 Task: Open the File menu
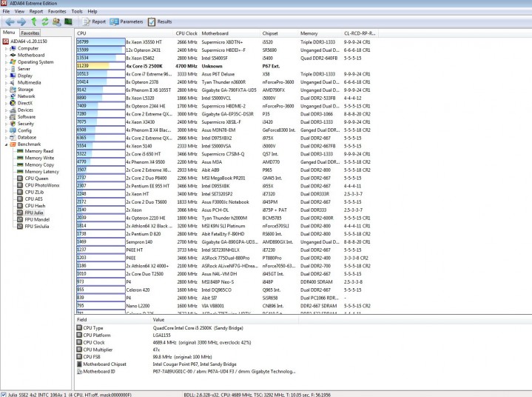click(x=6, y=11)
